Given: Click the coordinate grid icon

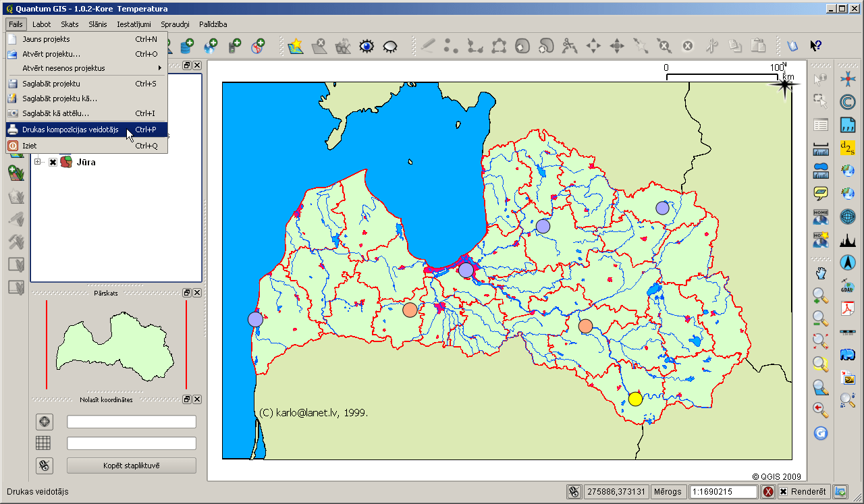Looking at the screenshot, I should [x=43, y=443].
